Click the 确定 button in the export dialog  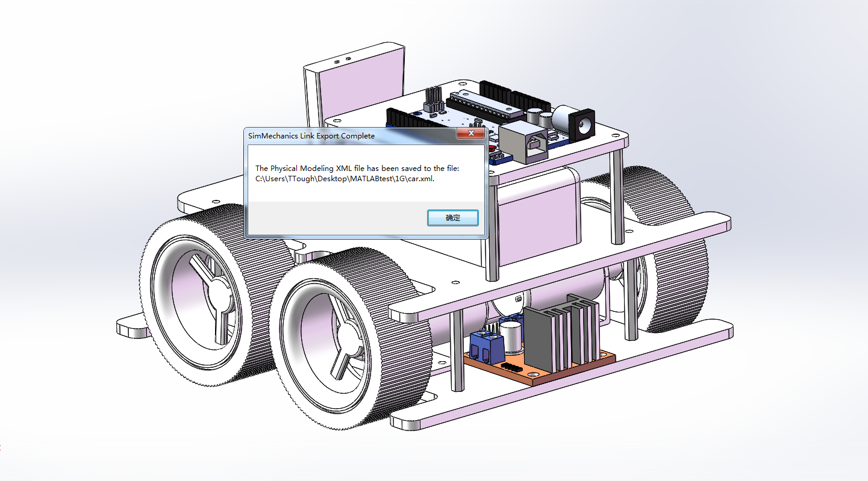coord(452,218)
